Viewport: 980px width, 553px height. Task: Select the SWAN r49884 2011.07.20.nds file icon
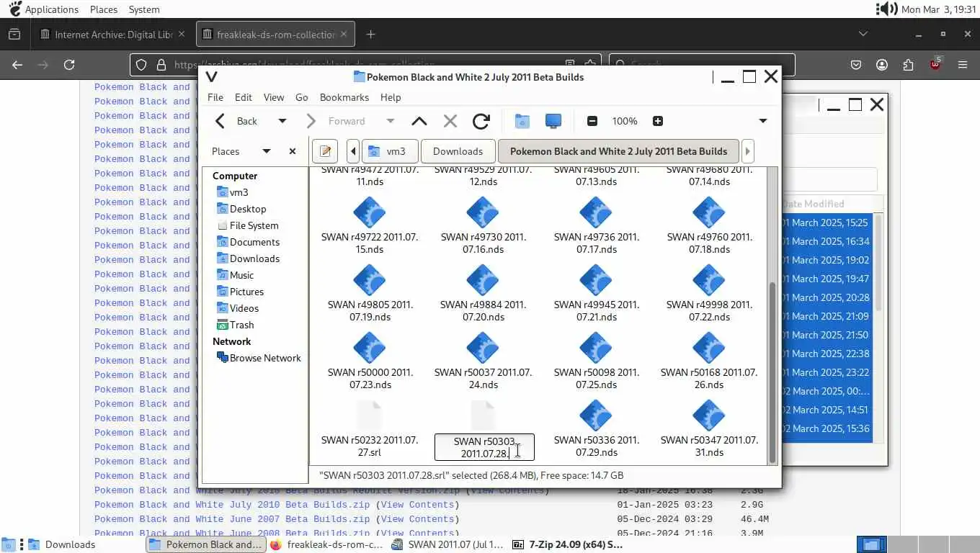(x=483, y=281)
